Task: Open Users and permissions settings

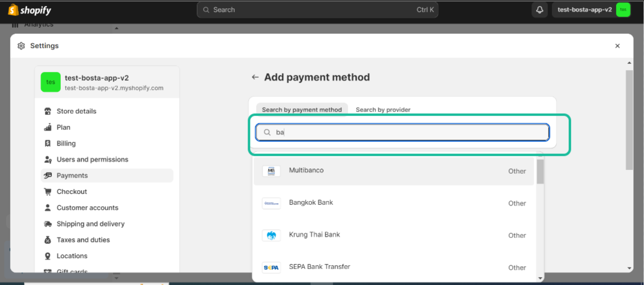Action: point(107,159)
